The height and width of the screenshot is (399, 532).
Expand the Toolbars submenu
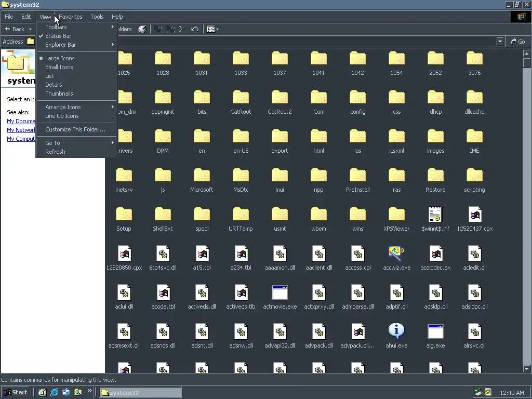pos(76,27)
